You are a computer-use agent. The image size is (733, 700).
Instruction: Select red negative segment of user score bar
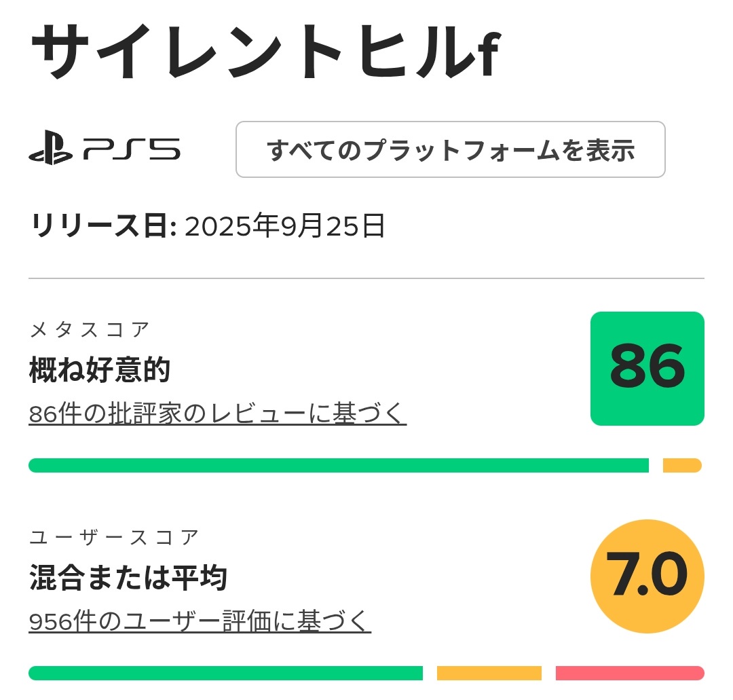(629, 674)
